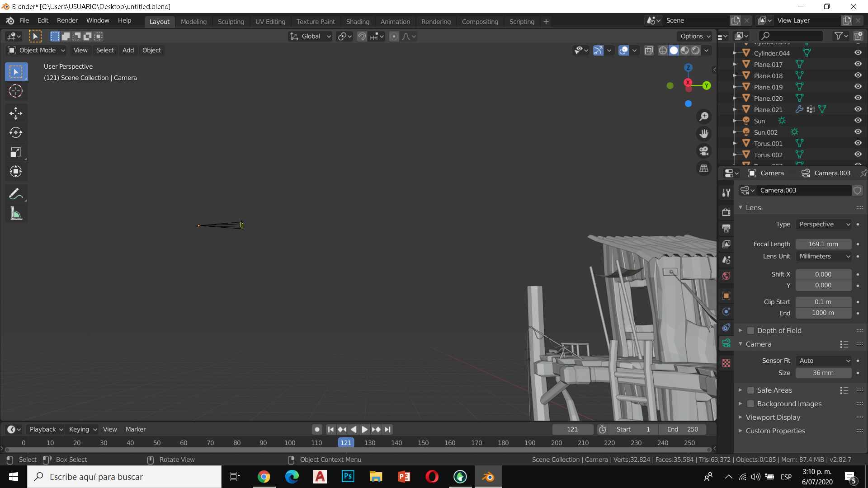Launch Photoshop from the taskbar
The height and width of the screenshot is (488, 868).
click(x=348, y=477)
